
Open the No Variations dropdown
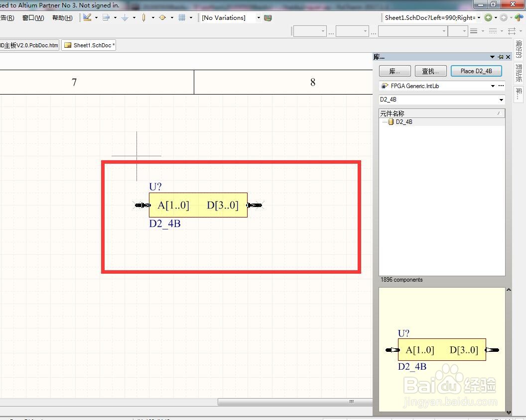(259, 18)
